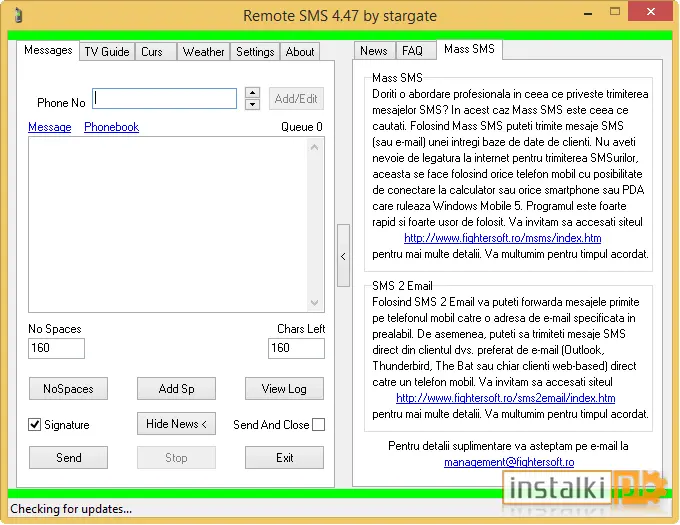Focus the Phone No input field
680x525 pixels.
point(164,98)
